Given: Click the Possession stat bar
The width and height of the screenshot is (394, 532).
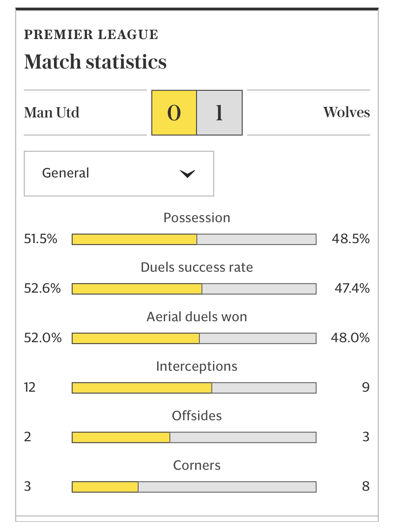Looking at the screenshot, I should [194, 239].
